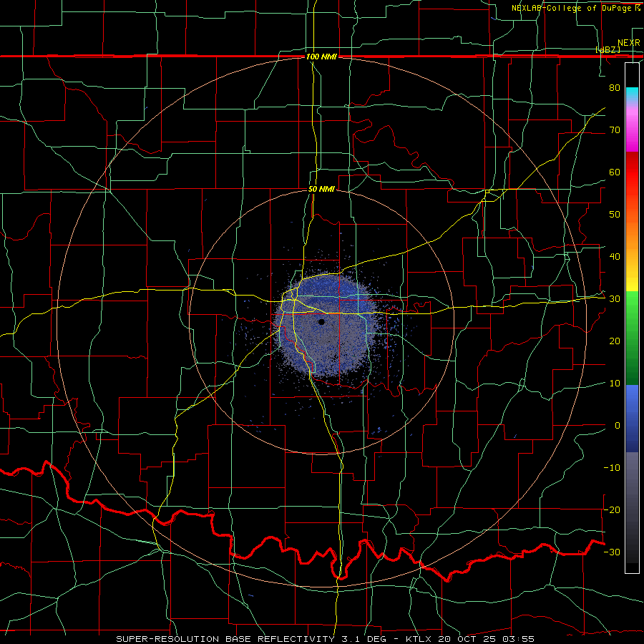Image resolution: width=644 pixels, height=644 pixels.
Task: Click the NEXLAB-College of DuPage watermark
Action: coord(575,8)
